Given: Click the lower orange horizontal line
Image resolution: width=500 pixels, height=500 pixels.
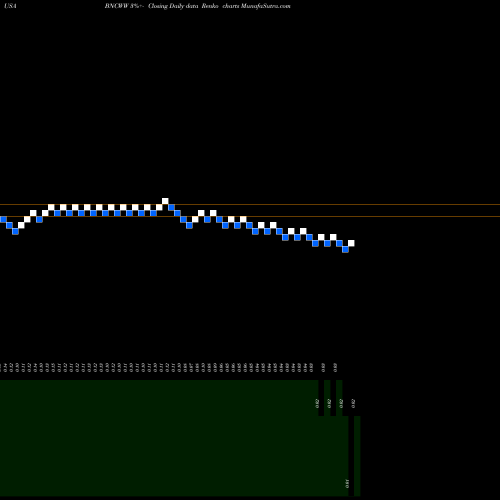Looking at the screenshot, I should click(250, 216).
